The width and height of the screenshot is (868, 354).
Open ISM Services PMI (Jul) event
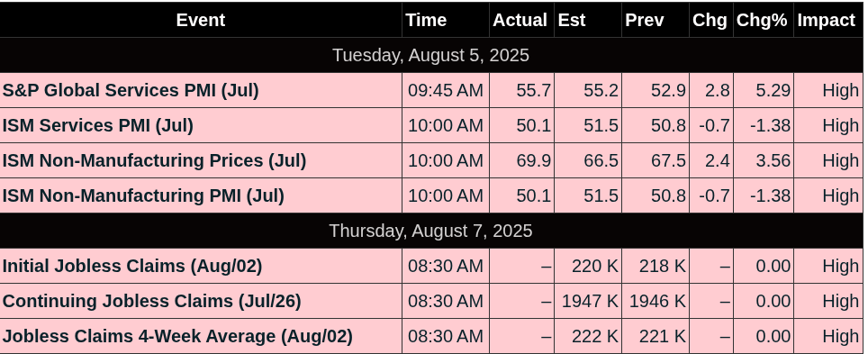[x=98, y=125]
